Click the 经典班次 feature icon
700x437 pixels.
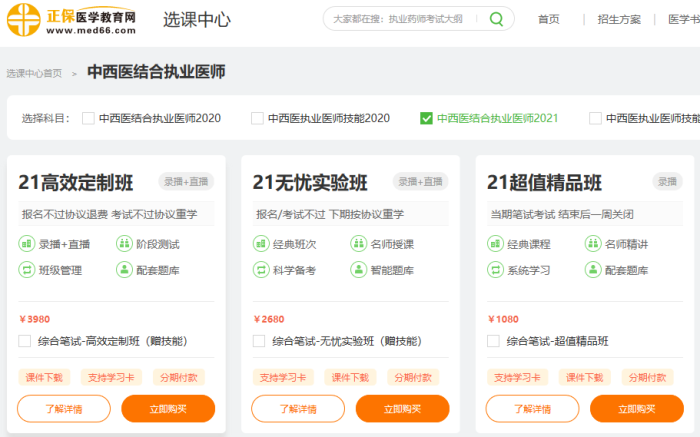260,243
